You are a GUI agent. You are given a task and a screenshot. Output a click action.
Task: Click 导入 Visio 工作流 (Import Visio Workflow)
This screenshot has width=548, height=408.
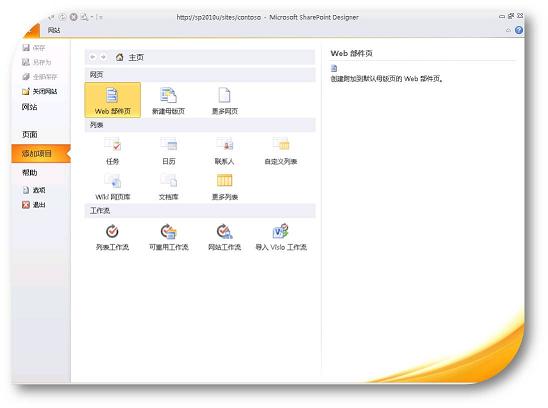pyautogui.click(x=281, y=237)
